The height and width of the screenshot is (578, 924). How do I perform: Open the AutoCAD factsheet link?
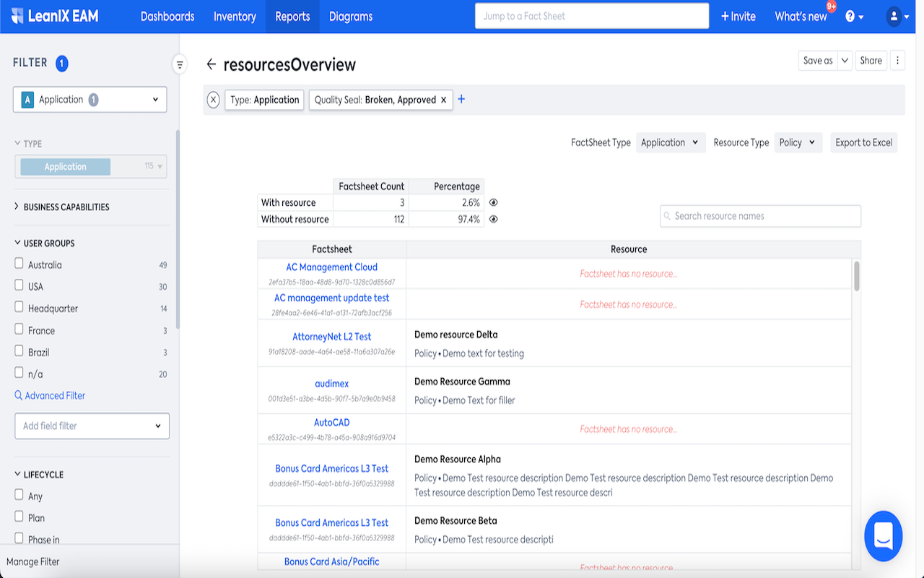[332, 423]
